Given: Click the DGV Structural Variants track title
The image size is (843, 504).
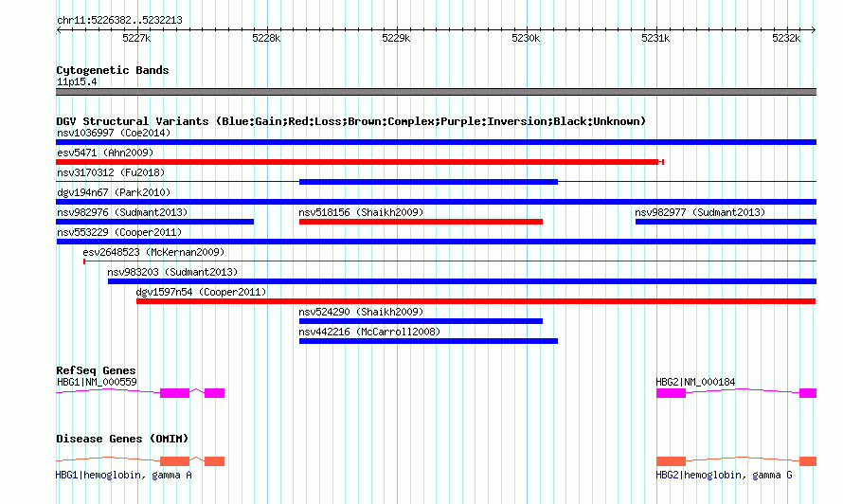Looking at the screenshot, I should point(351,121).
